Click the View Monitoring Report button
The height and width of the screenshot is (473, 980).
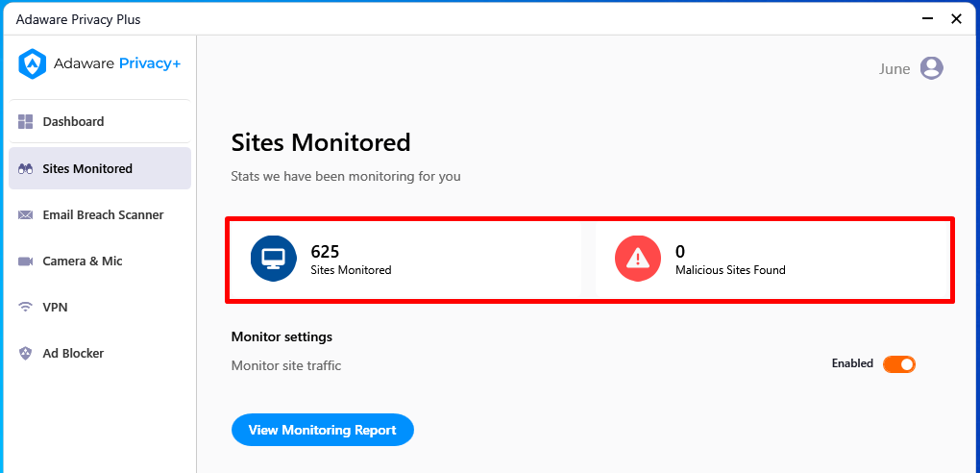[x=323, y=430]
